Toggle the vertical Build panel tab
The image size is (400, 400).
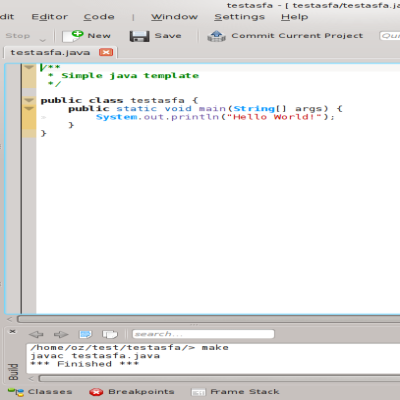click(x=13, y=371)
